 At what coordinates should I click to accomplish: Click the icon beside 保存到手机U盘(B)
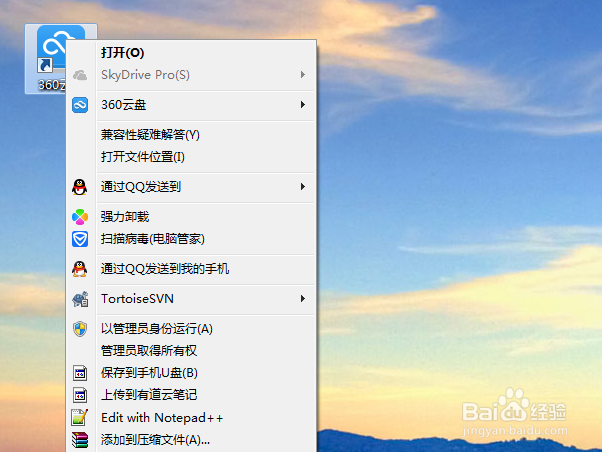click(x=80, y=373)
